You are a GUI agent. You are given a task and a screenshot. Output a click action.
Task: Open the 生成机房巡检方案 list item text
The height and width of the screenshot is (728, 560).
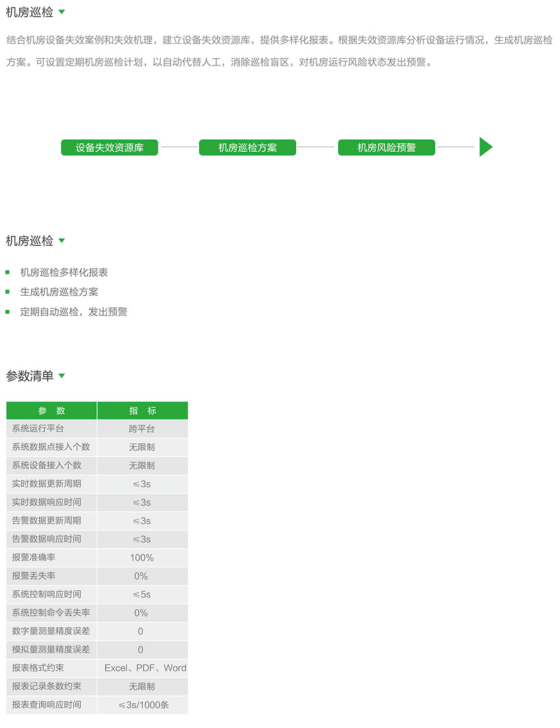click(59, 292)
